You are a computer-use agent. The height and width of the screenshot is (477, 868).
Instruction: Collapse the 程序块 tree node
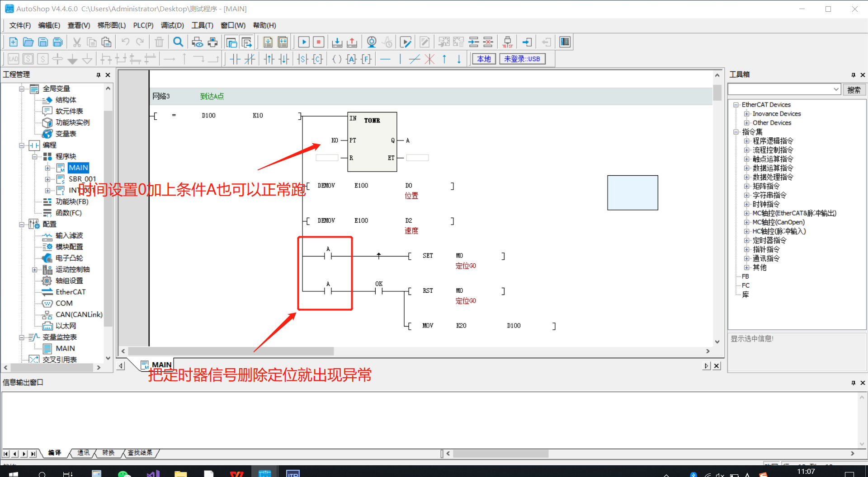(34, 157)
